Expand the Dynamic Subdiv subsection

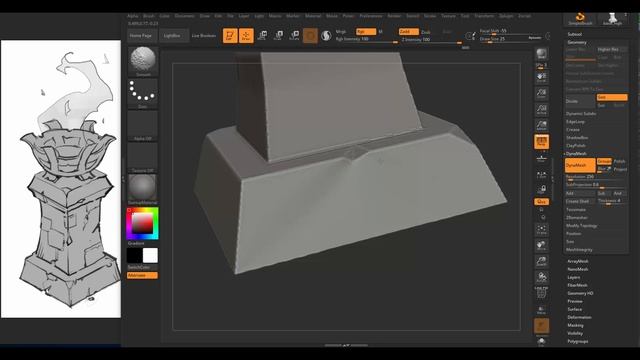coord(581,113)
